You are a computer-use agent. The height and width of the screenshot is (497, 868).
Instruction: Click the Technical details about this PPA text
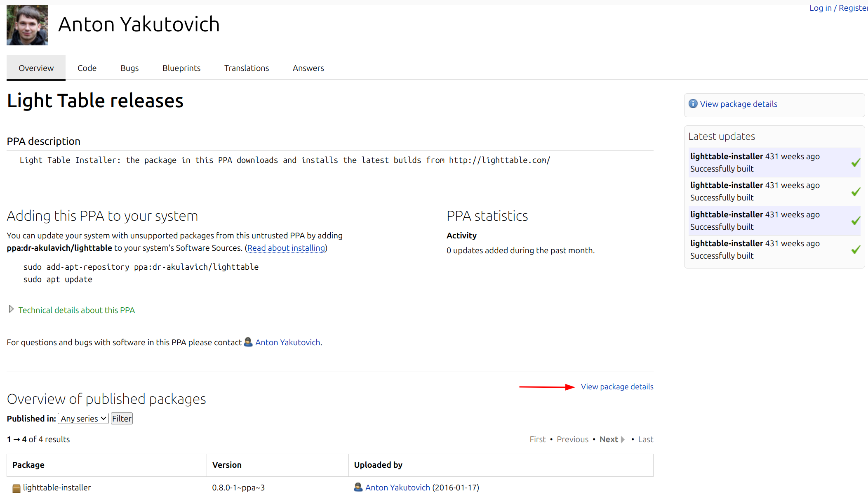77,310
